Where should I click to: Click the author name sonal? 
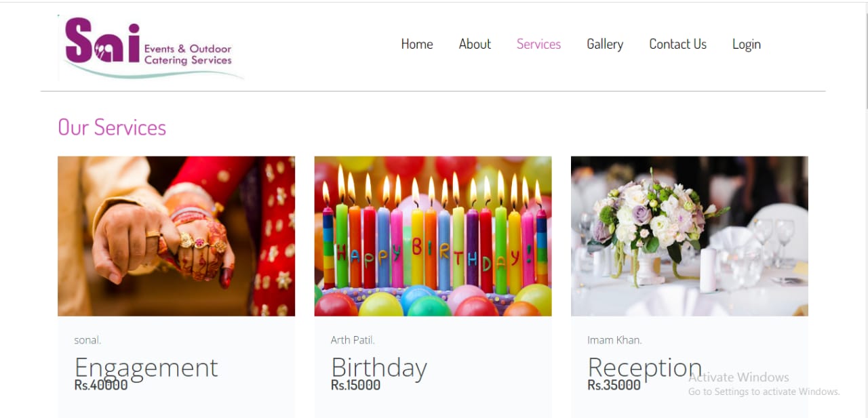[x=87, y=340]
